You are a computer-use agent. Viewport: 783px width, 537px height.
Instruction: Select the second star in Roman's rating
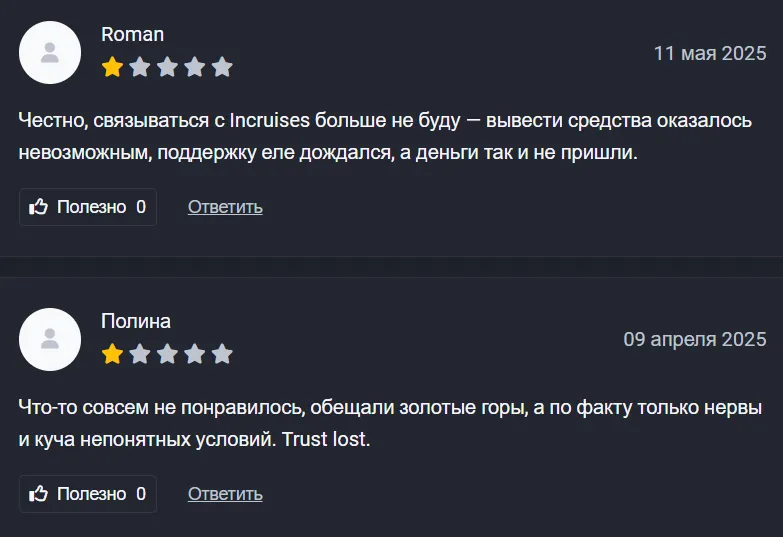140,67
